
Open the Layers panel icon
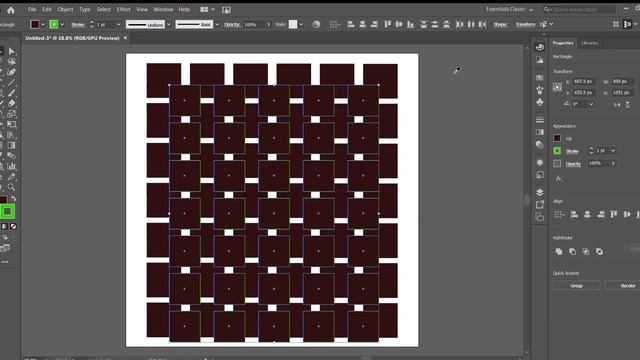(x=540, y=192)
